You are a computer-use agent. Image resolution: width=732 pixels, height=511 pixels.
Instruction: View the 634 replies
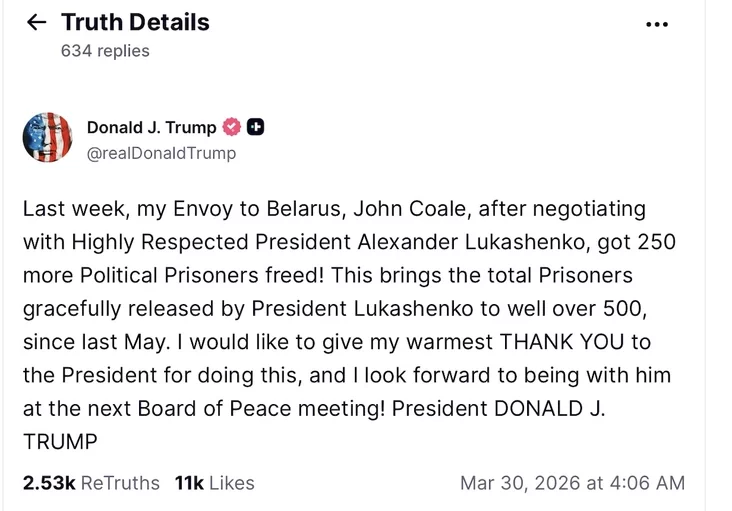point(105,50)
